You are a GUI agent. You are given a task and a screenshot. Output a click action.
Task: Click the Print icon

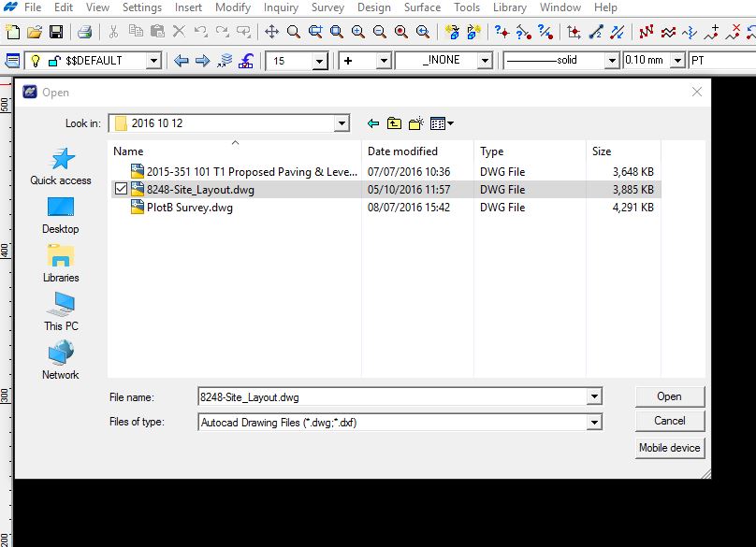click(83, 31)
